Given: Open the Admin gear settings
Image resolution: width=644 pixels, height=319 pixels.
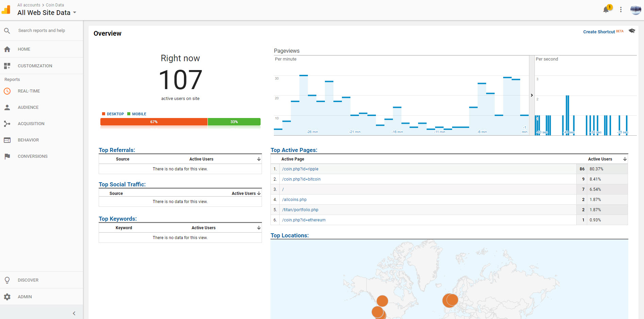Looking at the screenshot, I should click(x=7, y=297).
